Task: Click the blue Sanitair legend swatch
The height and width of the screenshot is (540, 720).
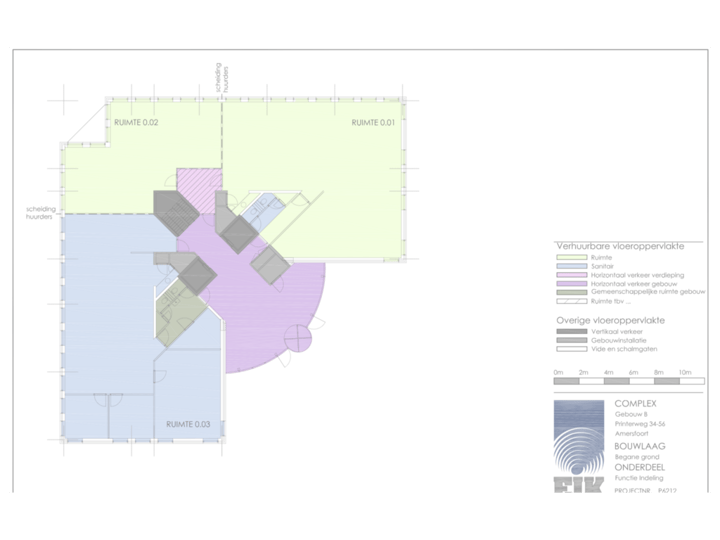Action: 572,267
